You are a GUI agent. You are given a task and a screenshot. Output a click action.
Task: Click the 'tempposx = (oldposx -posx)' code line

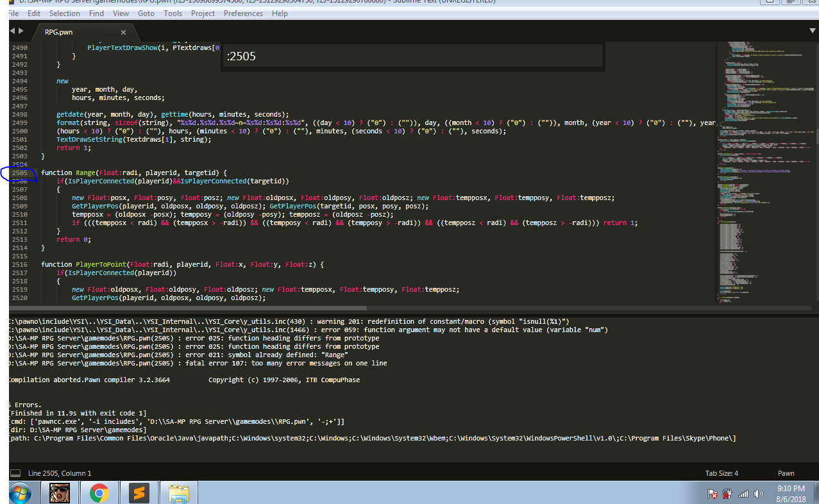point(233,214)
